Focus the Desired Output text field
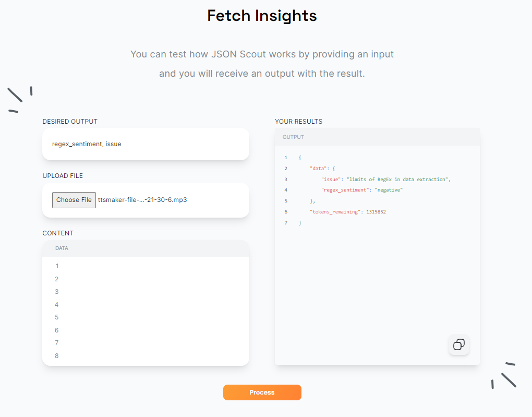The width and height of the screenshot is (532, 417). [146, 144]
